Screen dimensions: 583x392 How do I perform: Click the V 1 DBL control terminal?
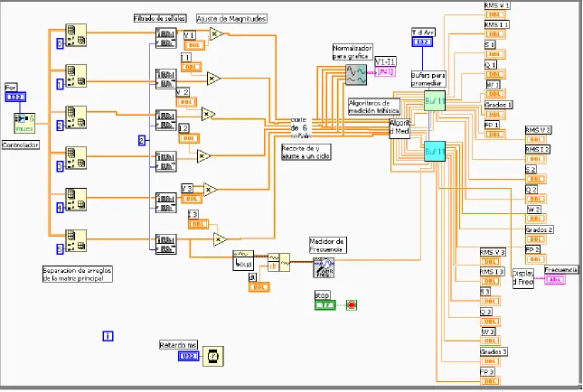(x=194, y=45)
